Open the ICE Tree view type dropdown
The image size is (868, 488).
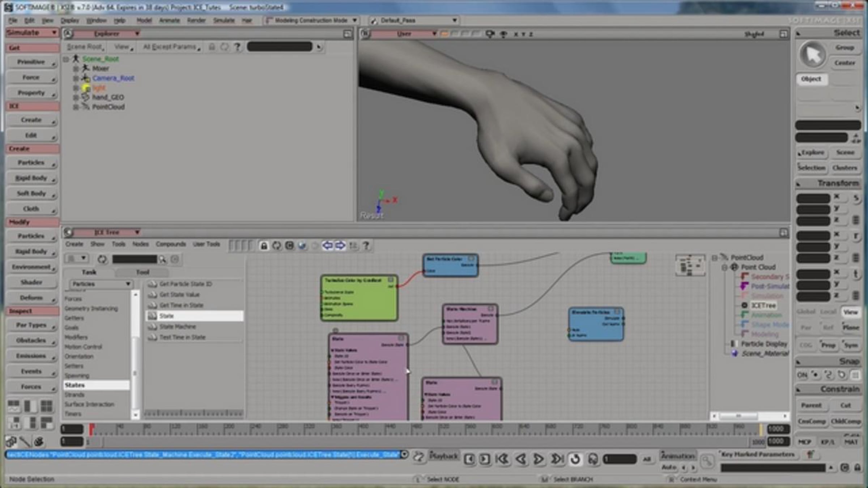coord(107,232)
